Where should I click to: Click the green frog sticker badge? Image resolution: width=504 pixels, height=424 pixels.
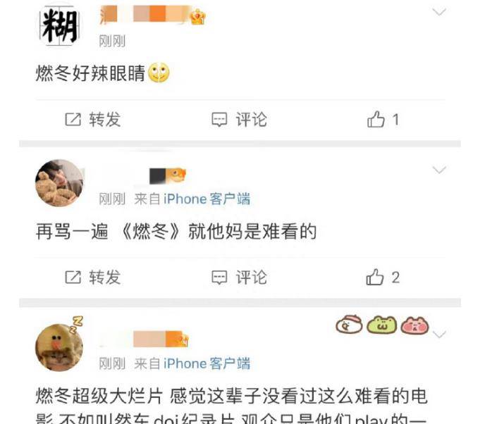pos(381,325)
